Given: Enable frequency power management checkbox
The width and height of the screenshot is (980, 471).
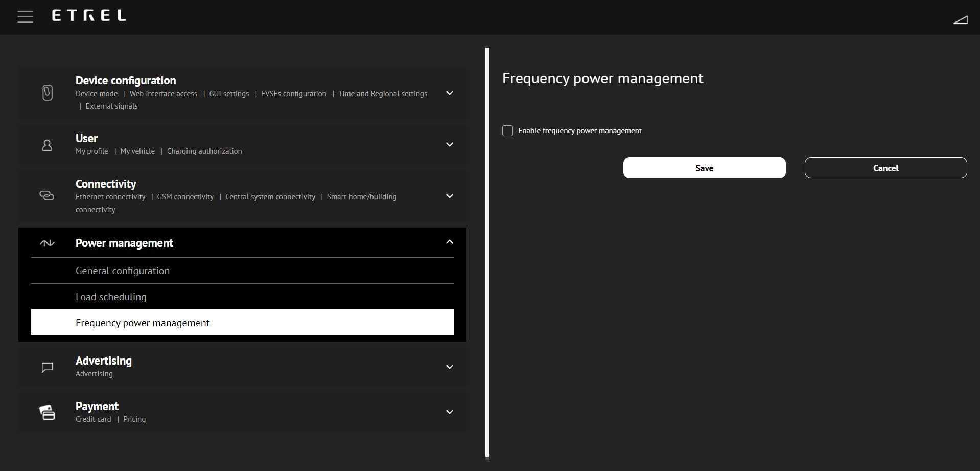Looking at the screenshot, I should tap(507, 131).
